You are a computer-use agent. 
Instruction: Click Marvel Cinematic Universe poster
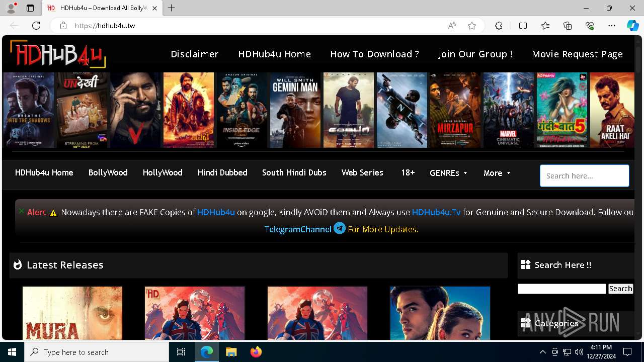pyautogui.click(x=509, y=110)
